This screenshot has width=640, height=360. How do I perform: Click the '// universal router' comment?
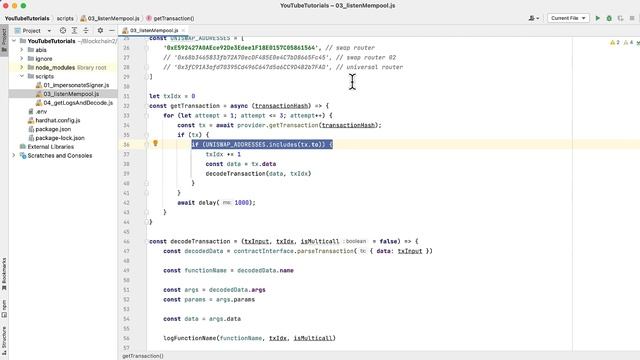coord(369,67)
